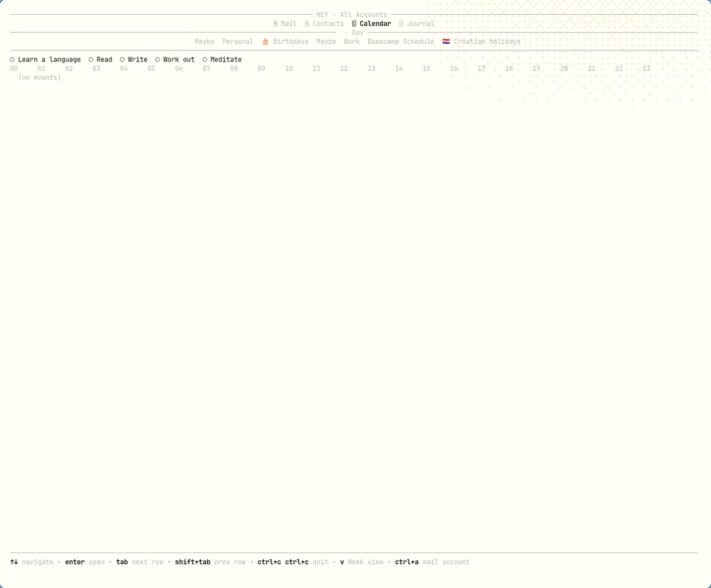Screen dimensions: 711x588
Task: Toggle the Meditate habit circle
Action: (x=205, y=59)
